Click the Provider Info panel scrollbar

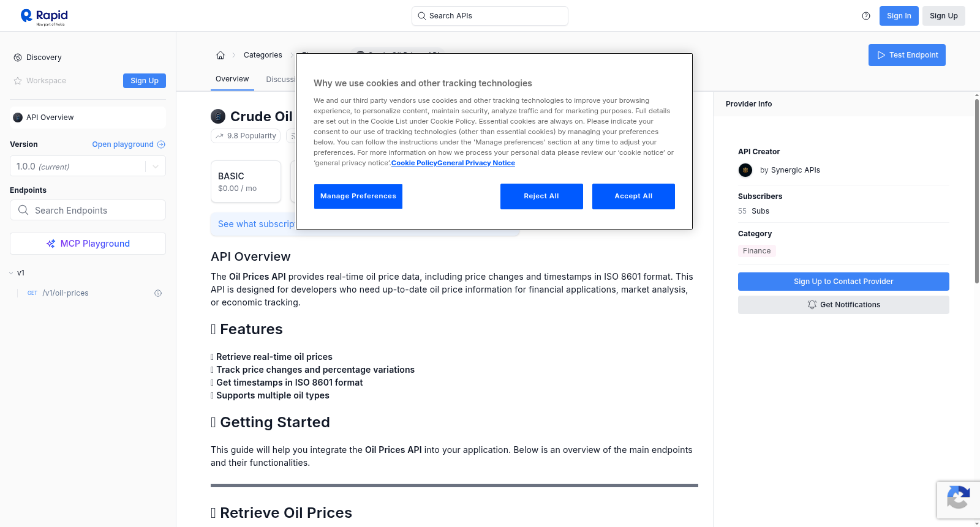976,191
